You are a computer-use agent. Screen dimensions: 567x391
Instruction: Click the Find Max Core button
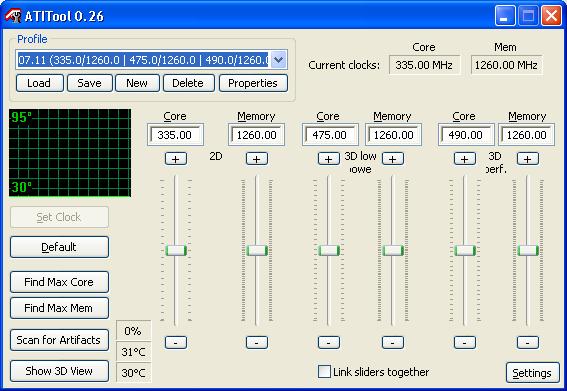coord(59,282)
